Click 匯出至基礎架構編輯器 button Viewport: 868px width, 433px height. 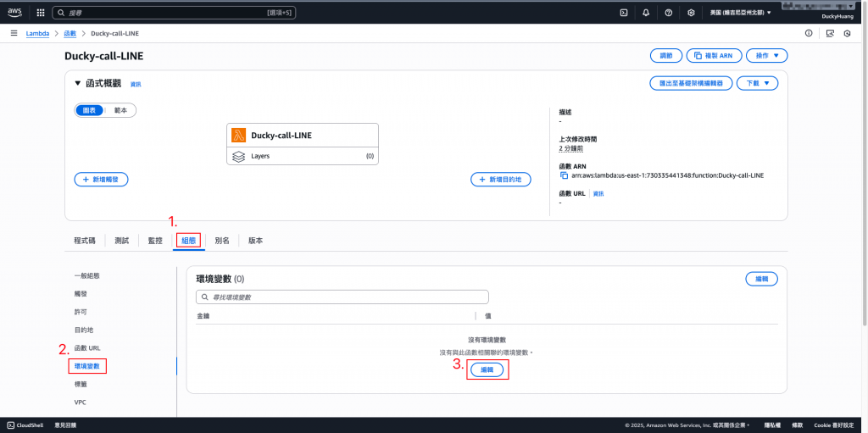(x=691, y=83)
